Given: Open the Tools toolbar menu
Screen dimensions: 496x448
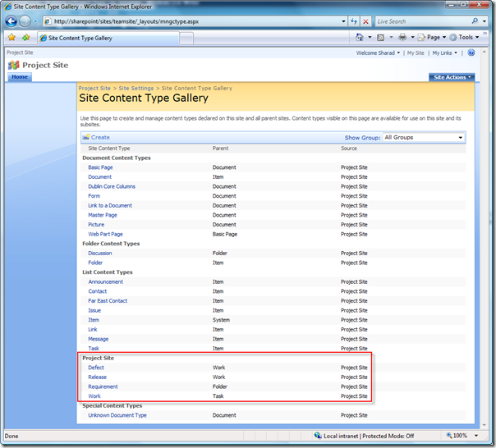Looking at the screenshot, I should click(x=464, y=37).
